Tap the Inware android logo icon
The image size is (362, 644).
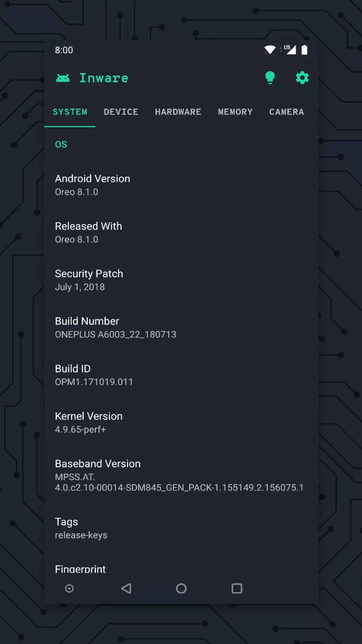click(63, 78)
